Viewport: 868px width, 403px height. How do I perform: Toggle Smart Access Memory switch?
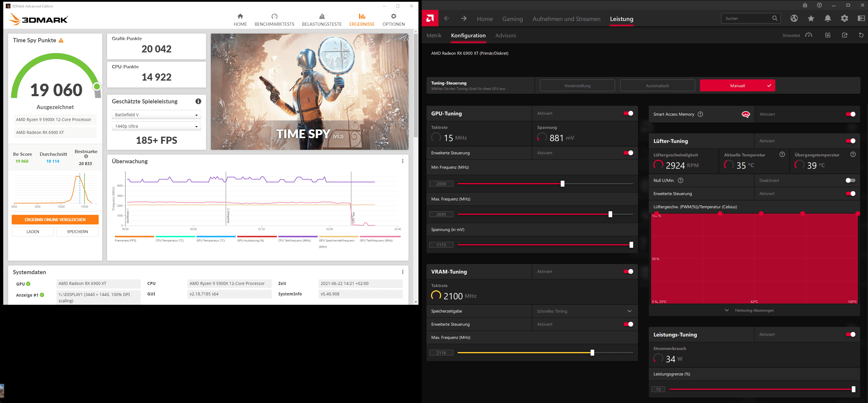pos(851,114)
